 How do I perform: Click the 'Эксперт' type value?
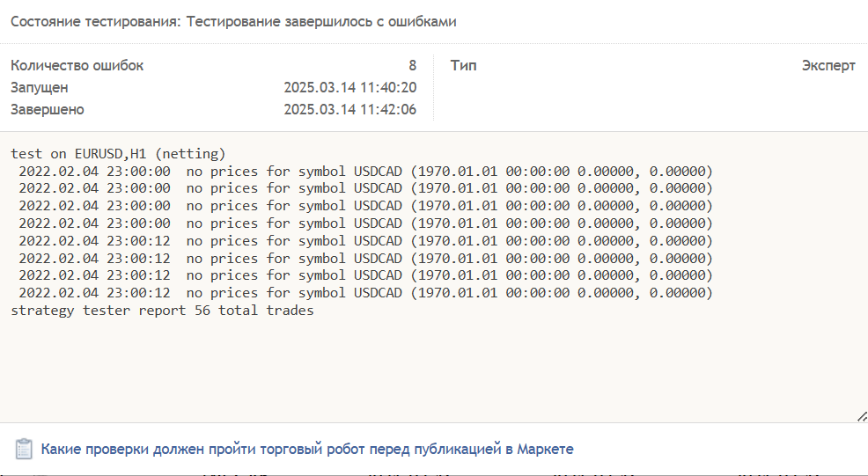coord(828,65)
